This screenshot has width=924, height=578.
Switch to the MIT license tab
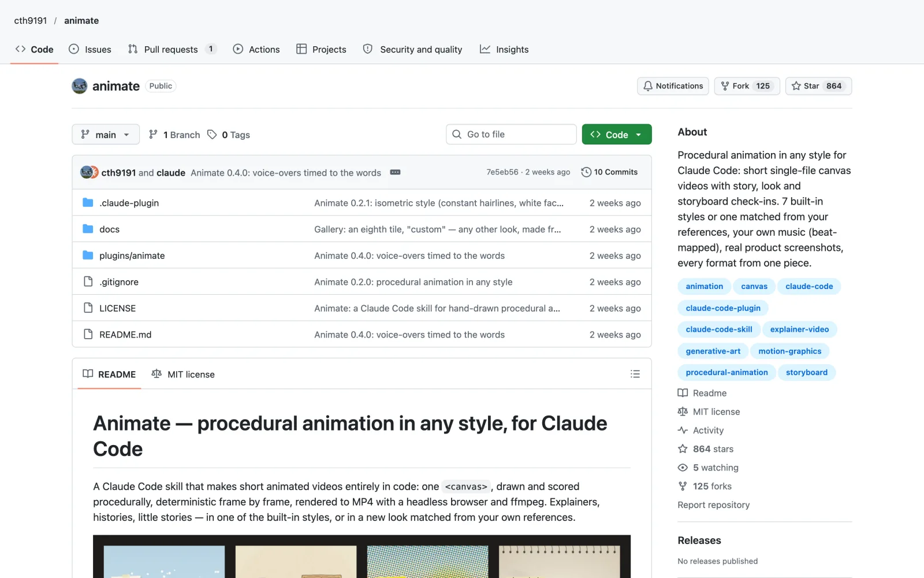click(x=183, y=374)
